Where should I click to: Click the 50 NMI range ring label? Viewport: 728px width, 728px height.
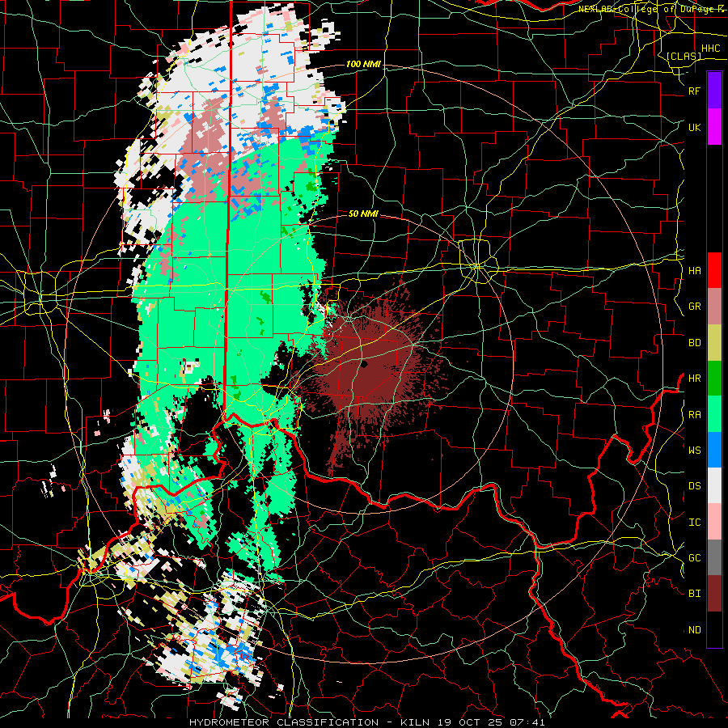363,214
